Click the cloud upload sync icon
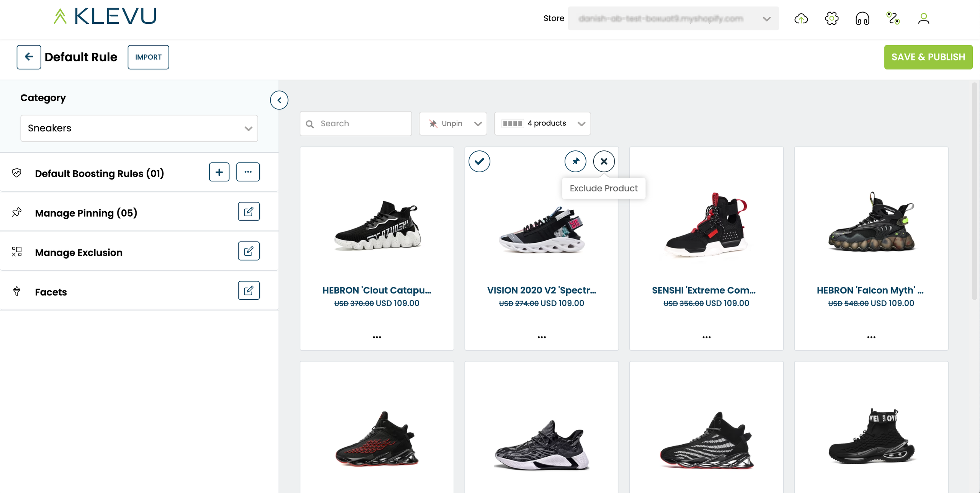 [801, 18]
